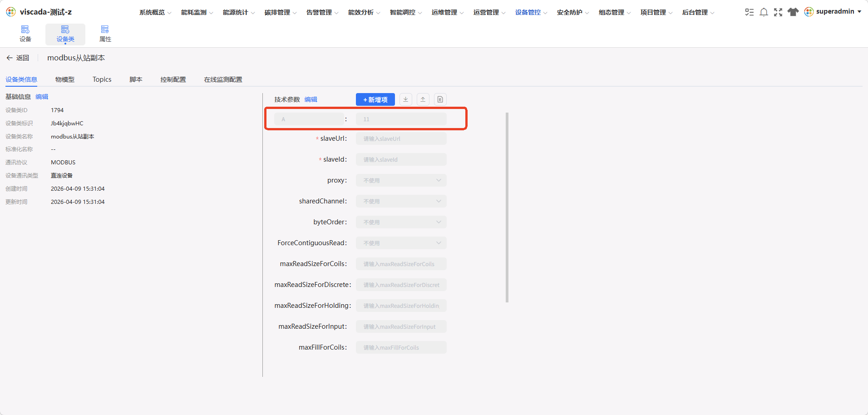Click the slaveUrl input field

click(401, 138)
